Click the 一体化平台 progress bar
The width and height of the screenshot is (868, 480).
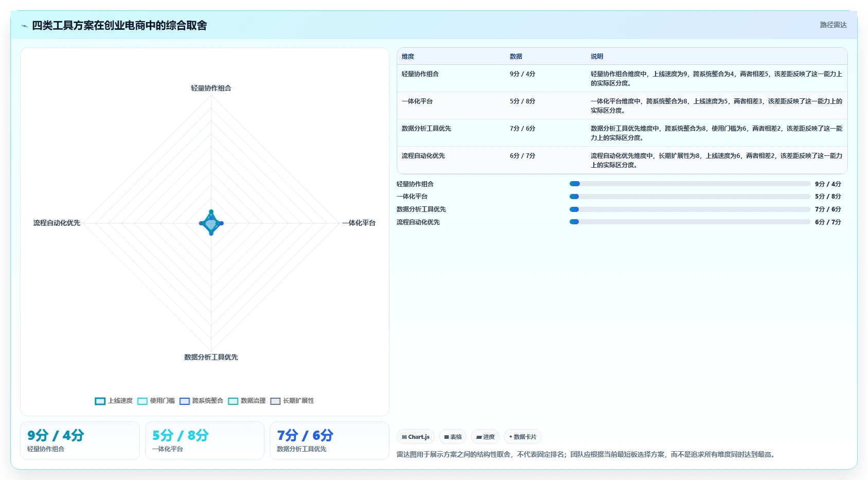(690, 197)
